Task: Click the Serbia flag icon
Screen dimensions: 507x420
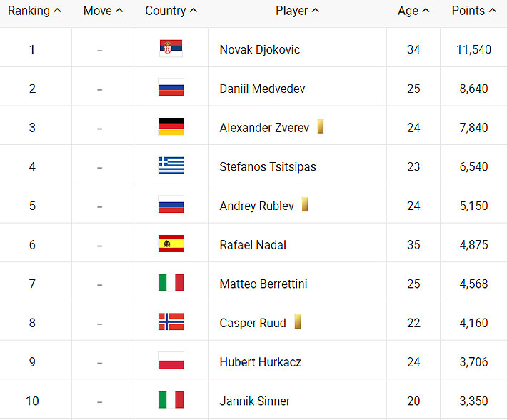Action: point(171,49)
